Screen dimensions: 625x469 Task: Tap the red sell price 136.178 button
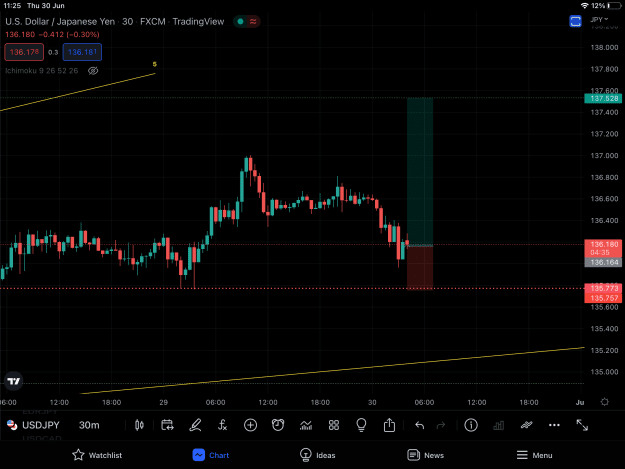pos(24,52)
